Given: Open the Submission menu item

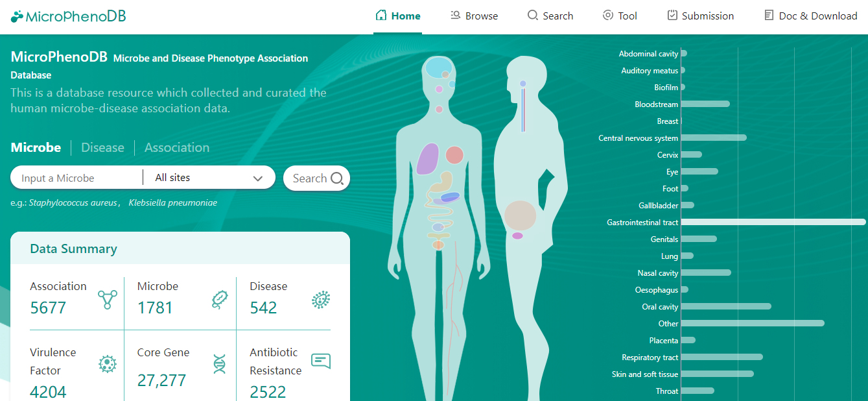Looking at the screenshot, I should 700,16.
